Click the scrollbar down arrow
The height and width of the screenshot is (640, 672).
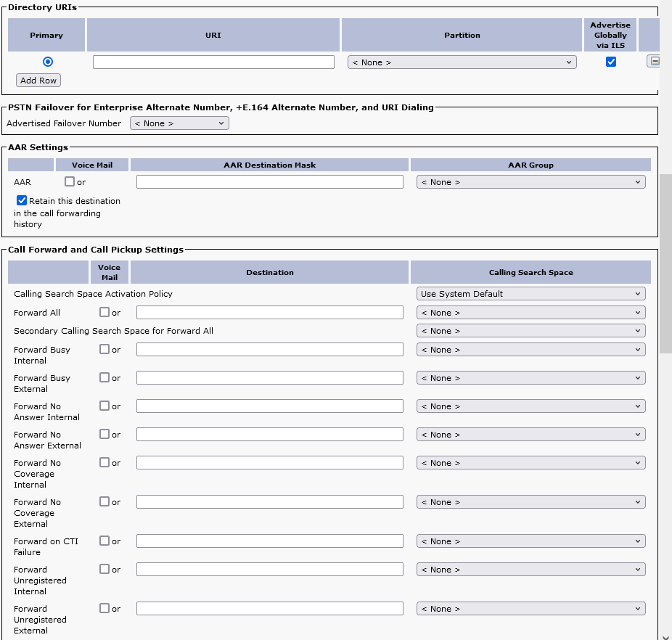pyautogui.click(x=665, y=635)
